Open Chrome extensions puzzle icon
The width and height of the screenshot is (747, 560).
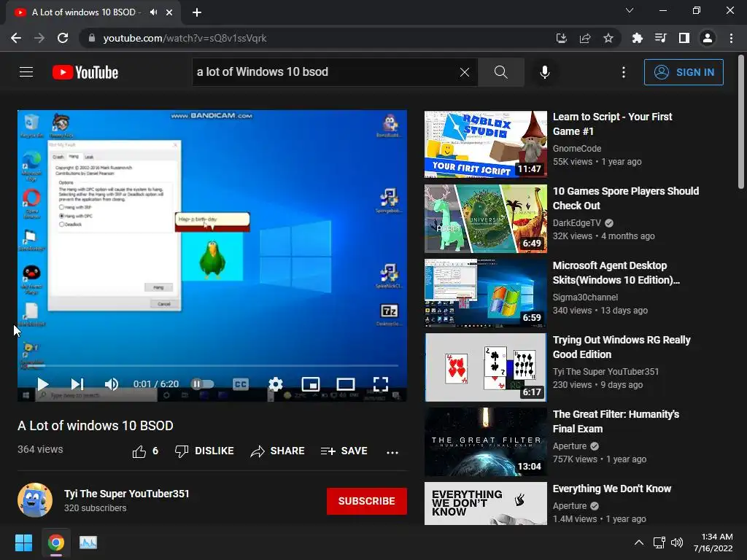[x=637, y=38]
